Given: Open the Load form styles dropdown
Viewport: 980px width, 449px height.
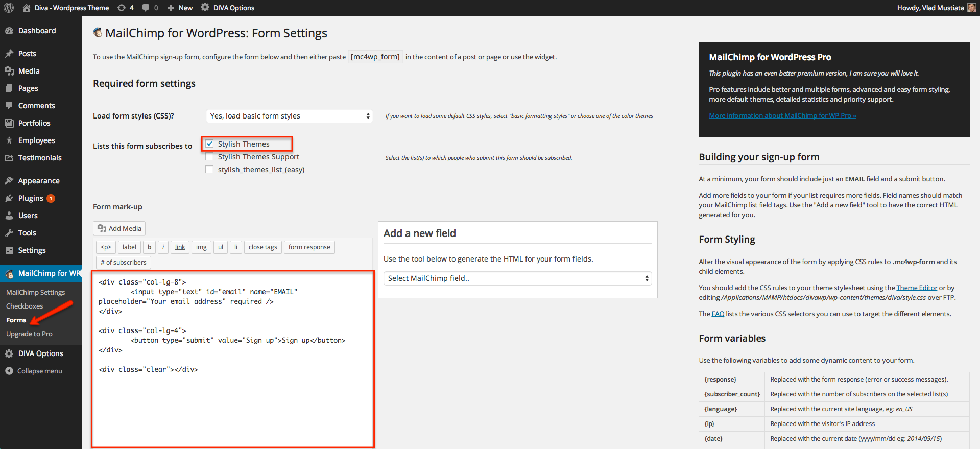Looking at the screenshot, I should pyautogui.click(x=289, y=116).
